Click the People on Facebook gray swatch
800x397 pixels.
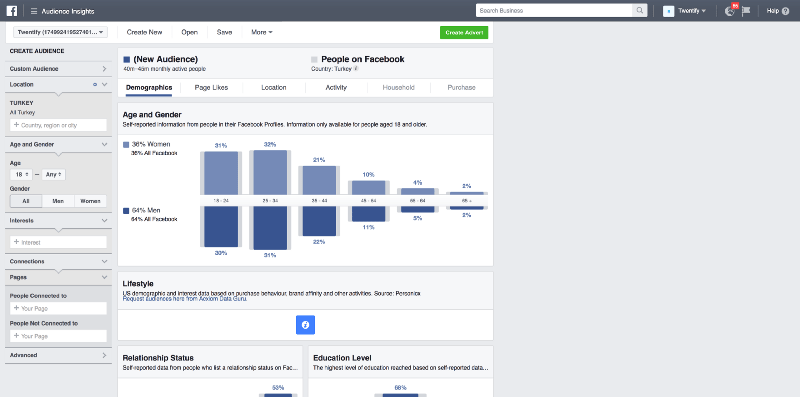(314, 60)
